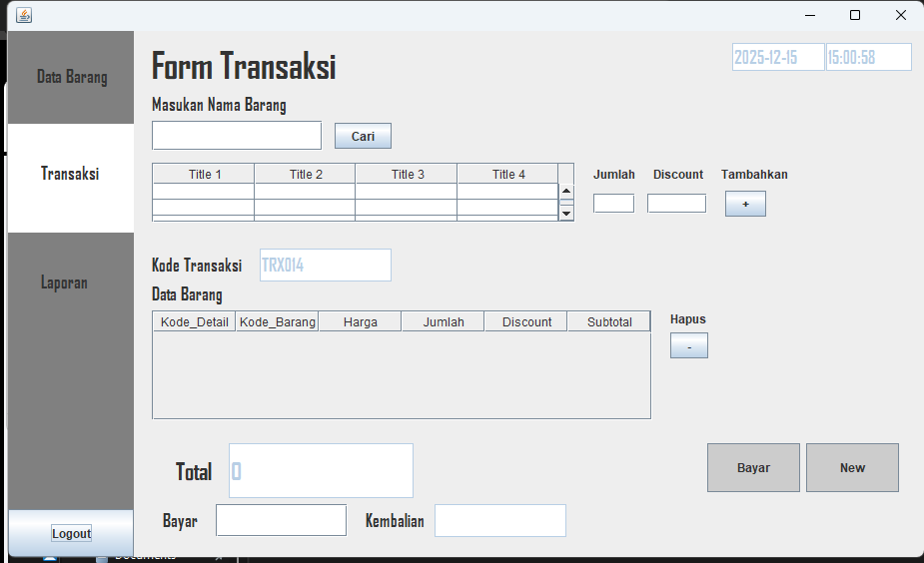Viewport: 924px width, 563px height.
Task: Click the Kembalian text field
Action: (x=499, y=520)
